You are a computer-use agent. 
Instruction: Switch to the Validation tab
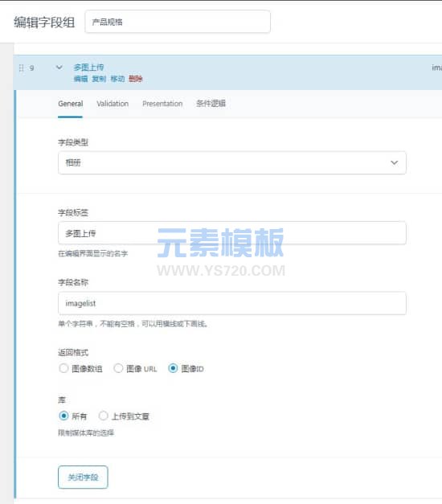tap(113, 104)
